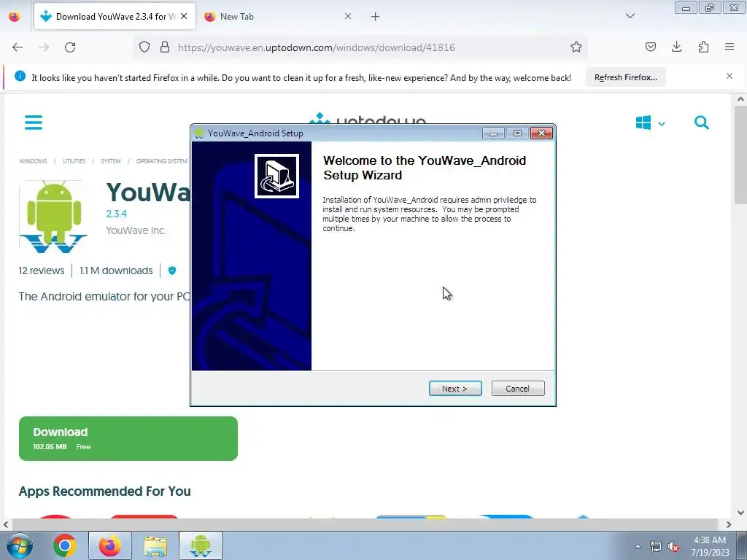Image resolution: width=747 pixels, height=560 pixels.
Task: Open the extensions puzzle icon
Action: tap(703, 47)
